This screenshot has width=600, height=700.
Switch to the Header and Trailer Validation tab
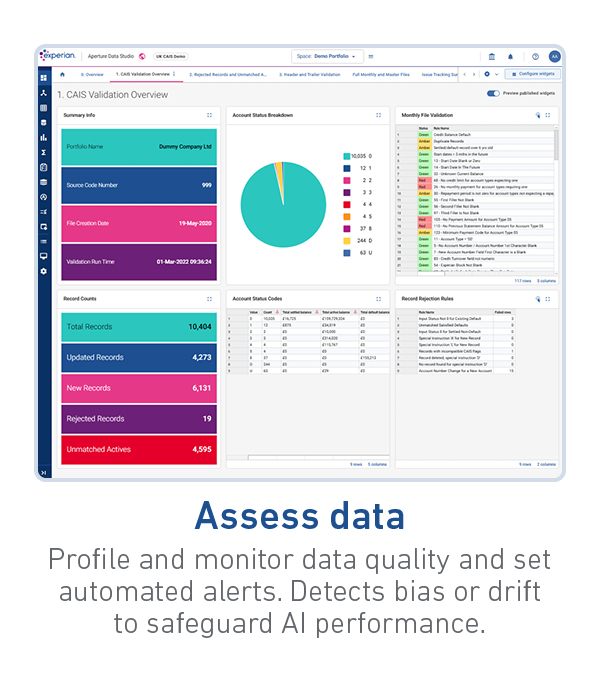311,74
